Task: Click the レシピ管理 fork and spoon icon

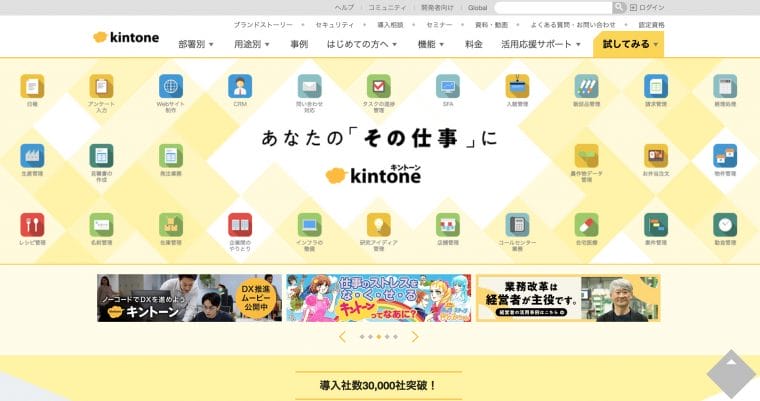Action: click(32, 224)
